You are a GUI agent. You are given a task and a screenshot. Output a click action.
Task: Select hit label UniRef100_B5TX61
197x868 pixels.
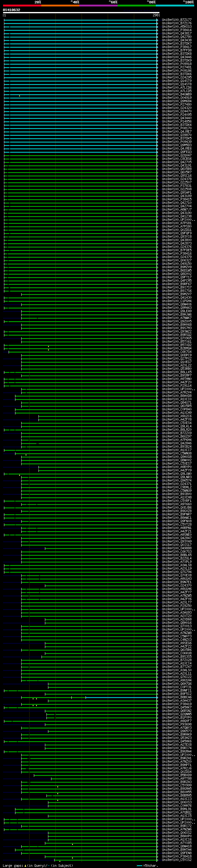(x=177, y=342)
